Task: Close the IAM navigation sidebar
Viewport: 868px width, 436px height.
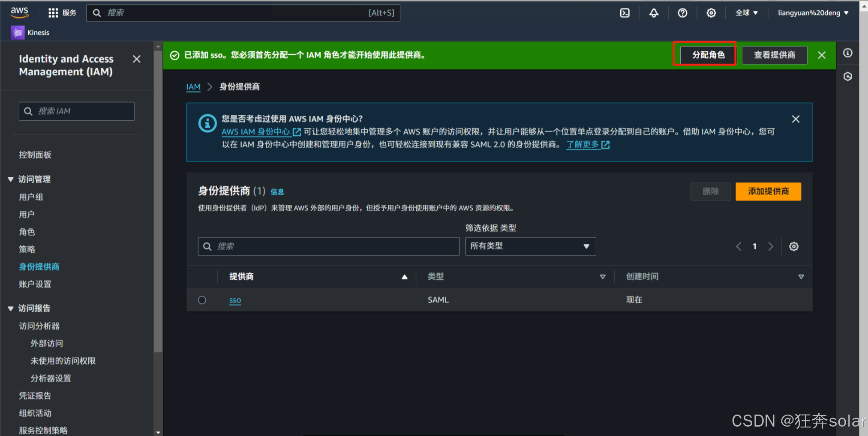Action: (x=137, y=59)
